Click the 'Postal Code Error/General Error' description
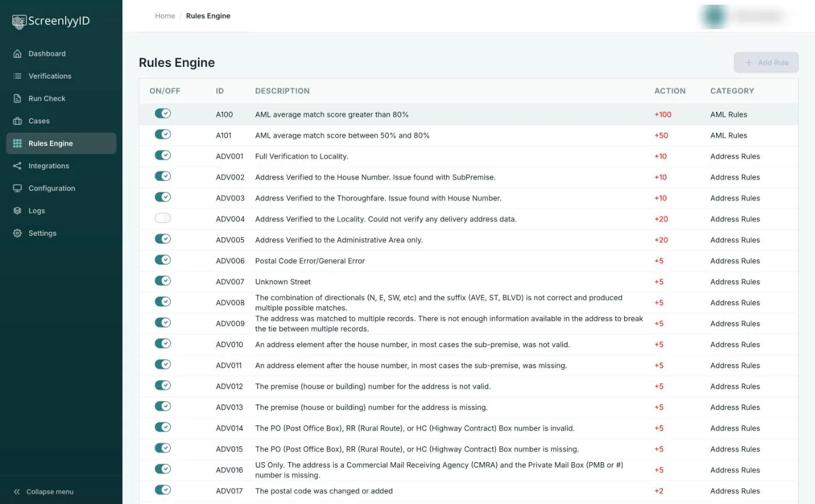Screen dimensions: 815x504 tap(310, 261)
